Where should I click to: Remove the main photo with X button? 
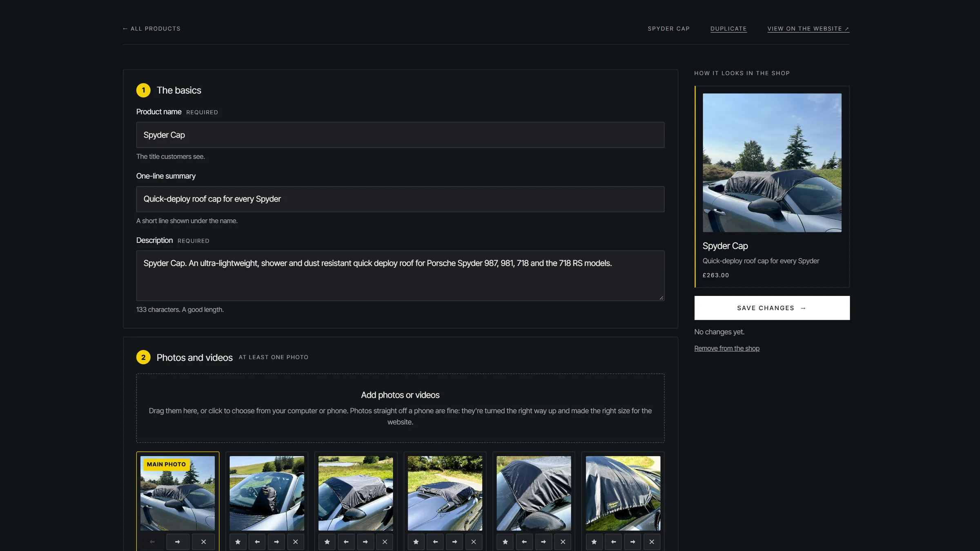click(203, 542)
